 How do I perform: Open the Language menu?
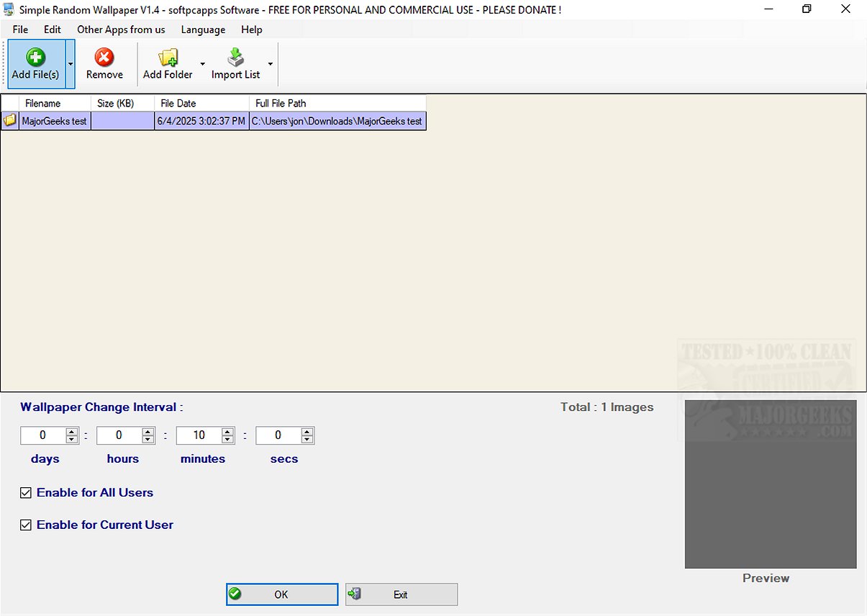[x=203, y=30]
